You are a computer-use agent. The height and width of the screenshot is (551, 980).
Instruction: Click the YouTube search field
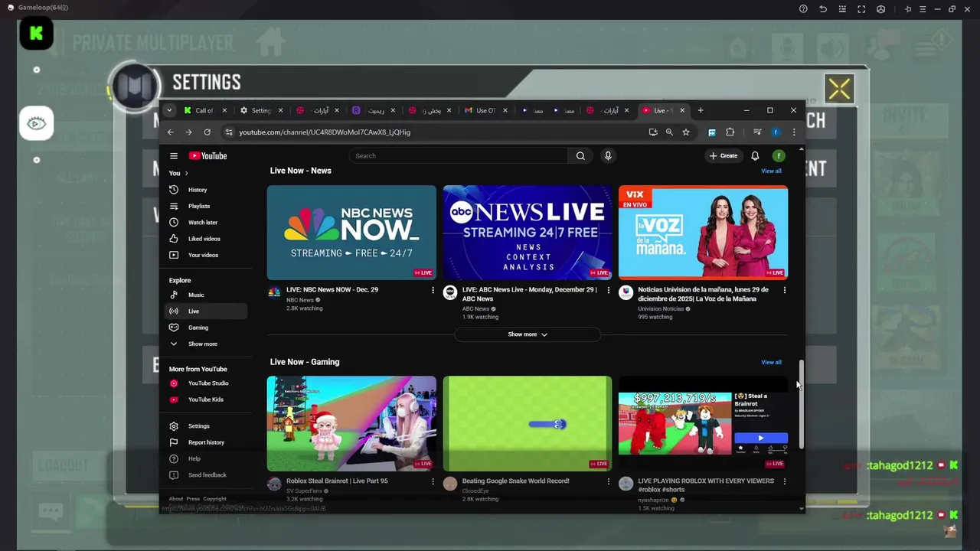[459, 156]
